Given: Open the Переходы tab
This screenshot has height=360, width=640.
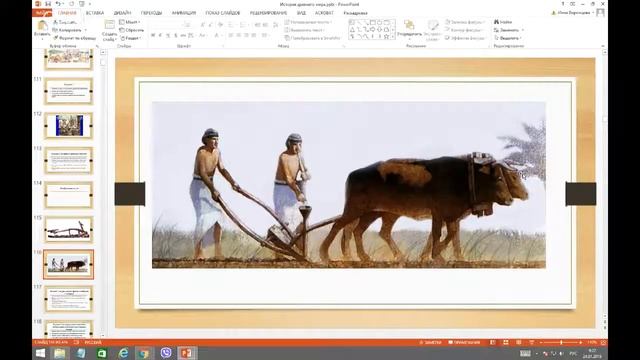Looking at the screenshot, I should [x=151, y=13].
